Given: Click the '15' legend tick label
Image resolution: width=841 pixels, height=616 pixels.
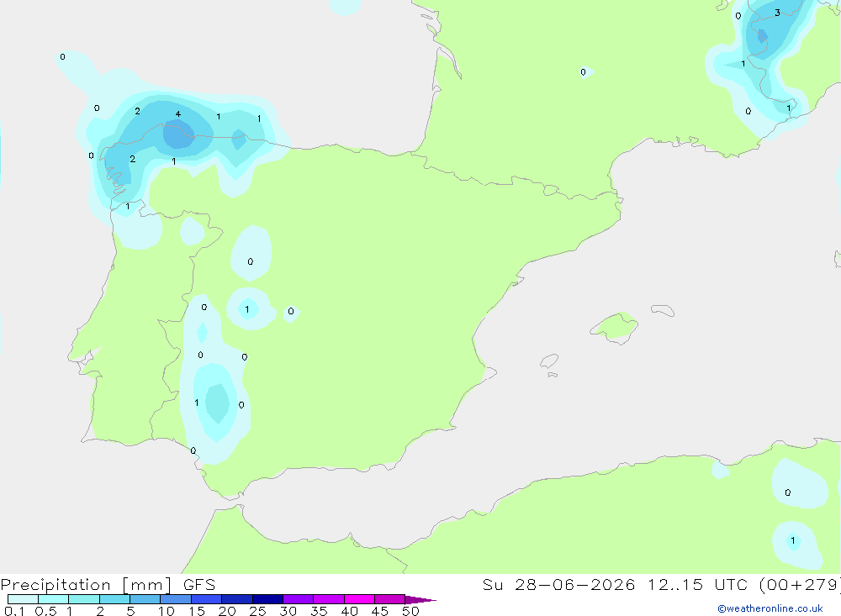Looking at the screenshot, I should [196, 611].
